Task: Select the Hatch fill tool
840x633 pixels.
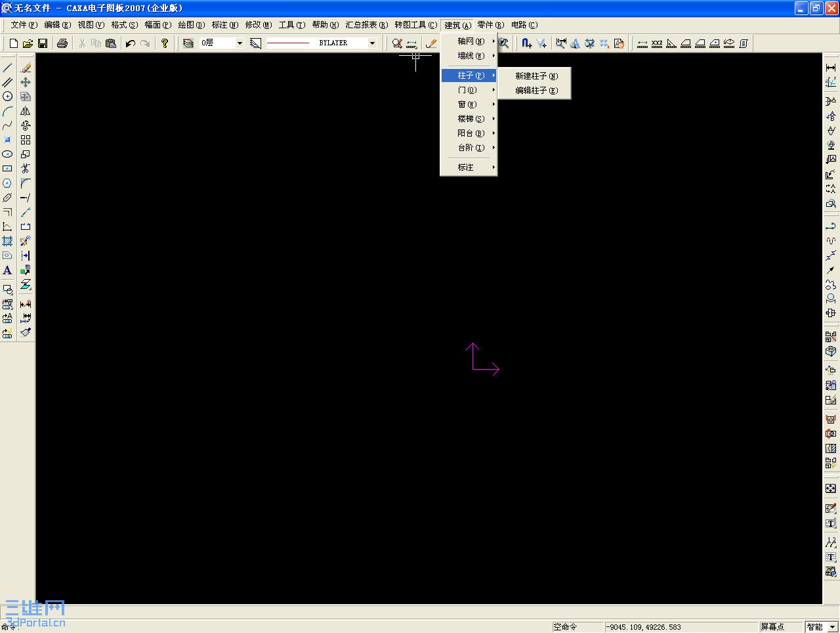Action: (8, 241)
